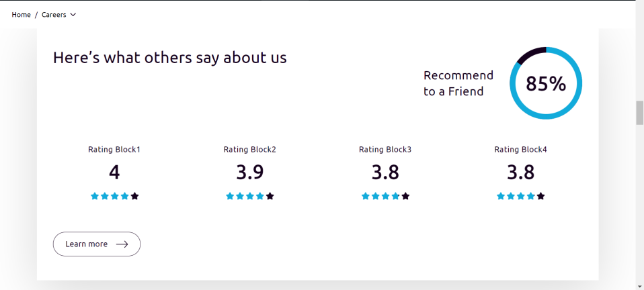Click the page vertical scrollbar thumb
The image size is (644, 290).
[640, 113]
